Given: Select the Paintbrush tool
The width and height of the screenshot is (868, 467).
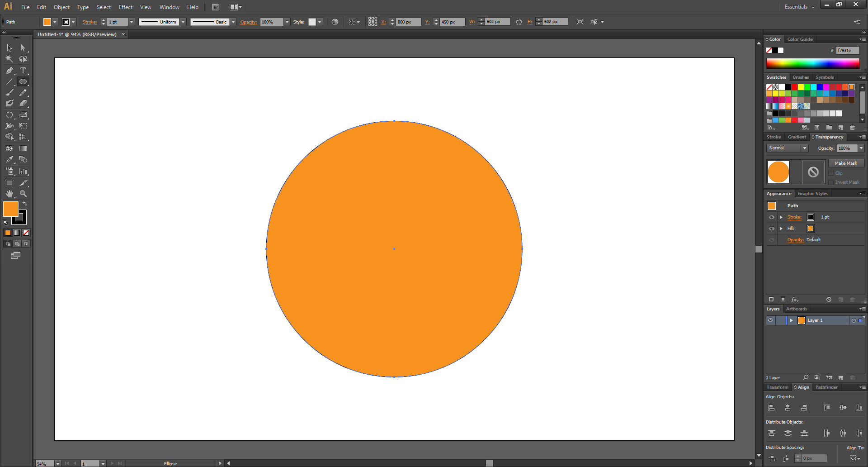Looking at the screenshot, I should point(9,93).
